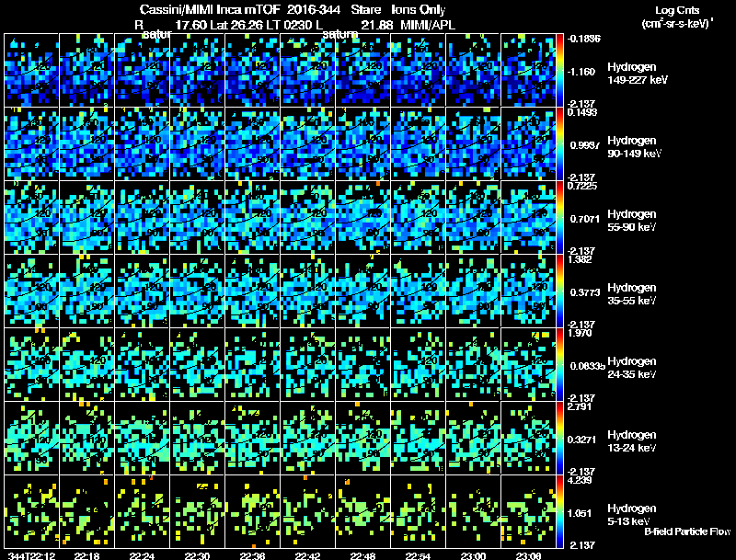Select the 0.7071 colorbar value
The height and width of the screenshot is (560, 736).
point(585,219)
